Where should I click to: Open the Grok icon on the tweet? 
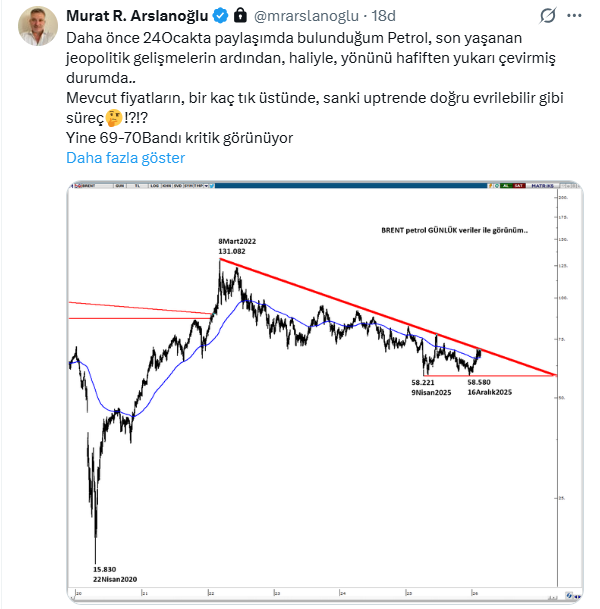547,17
